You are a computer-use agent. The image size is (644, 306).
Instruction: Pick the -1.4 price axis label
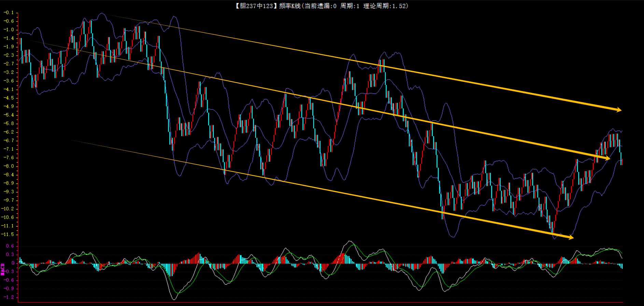click(x=9, y=38)
